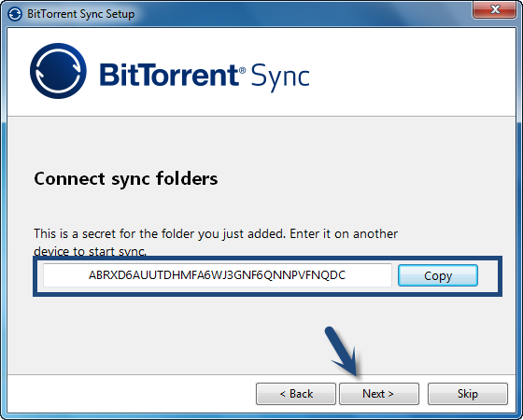523x420 pixels.
Task: Click the "Connect sync folders" heading
Action: (126, 178)
